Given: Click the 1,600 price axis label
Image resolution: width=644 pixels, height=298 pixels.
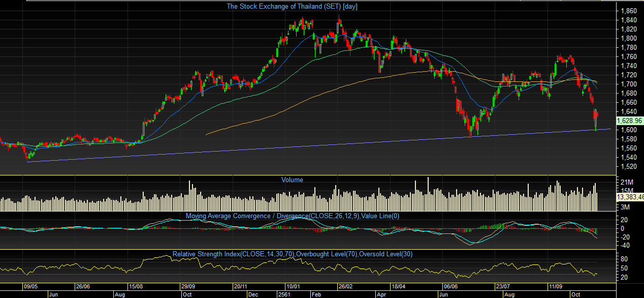Looking at the screenshot, I should (x=629, y=130).
